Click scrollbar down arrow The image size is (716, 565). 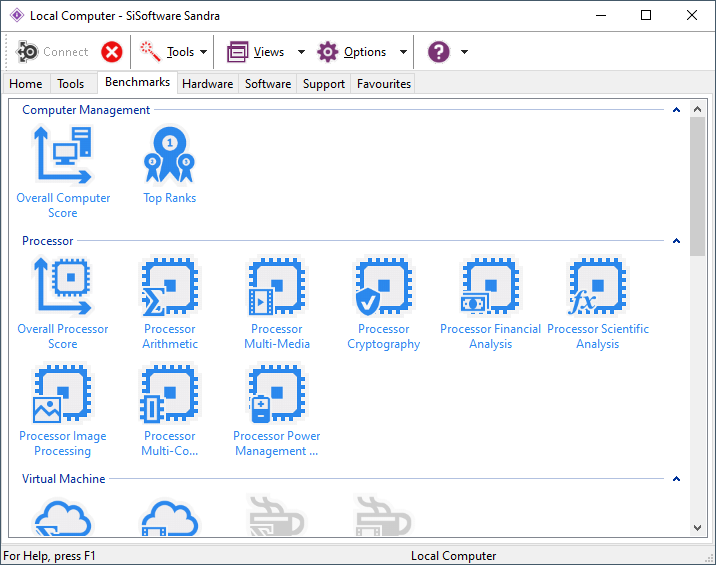pyautogui.click(x=697, y=528)
